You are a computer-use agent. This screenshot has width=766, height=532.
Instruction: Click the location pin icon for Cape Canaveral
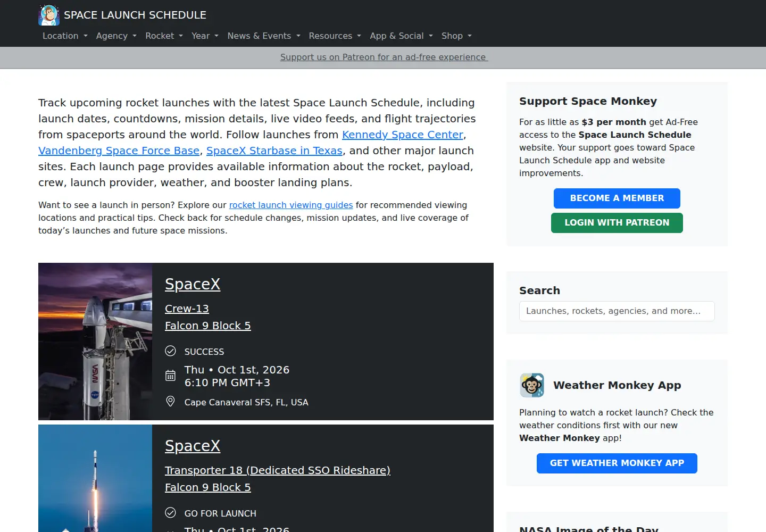170,402
